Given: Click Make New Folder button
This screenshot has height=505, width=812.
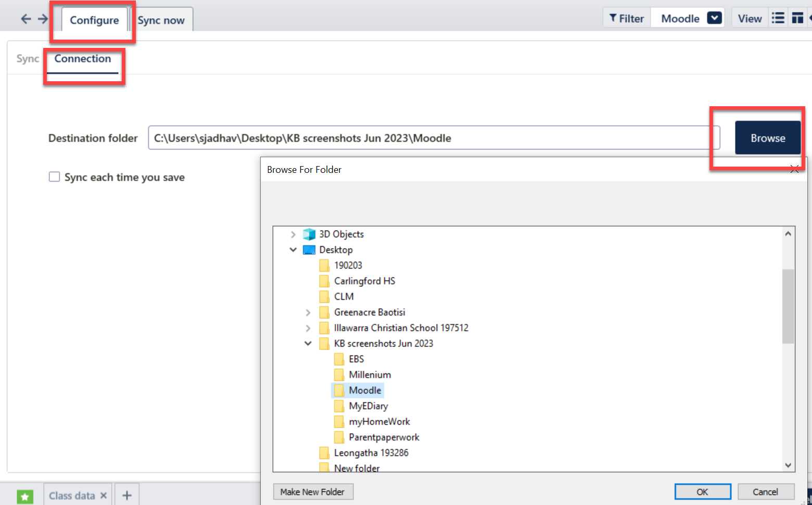Looking at the screenshot, I should click(312, 492).
